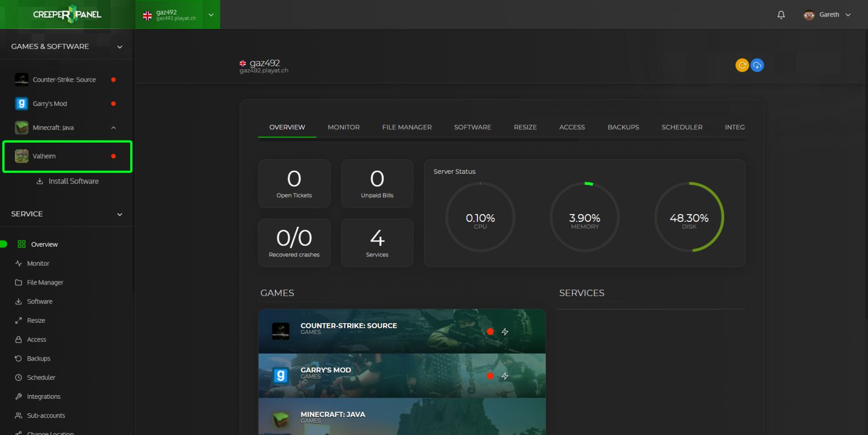Image resolution: width=868 pixels, height=435 pixels.
Task: Click the orange restart server icon
Action: tap(742, 65)
